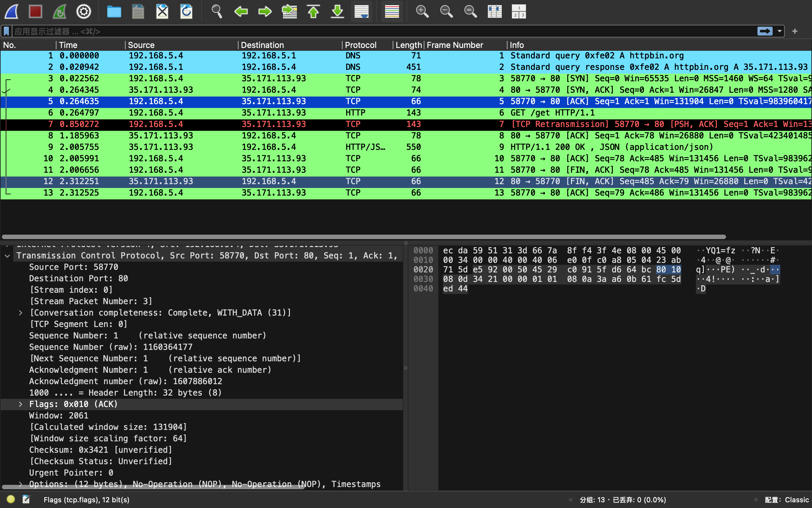Screen dimensions: 812x508
Task: Open the layout reset icon with 1 2 3
Action: click(x=519, y=11)
